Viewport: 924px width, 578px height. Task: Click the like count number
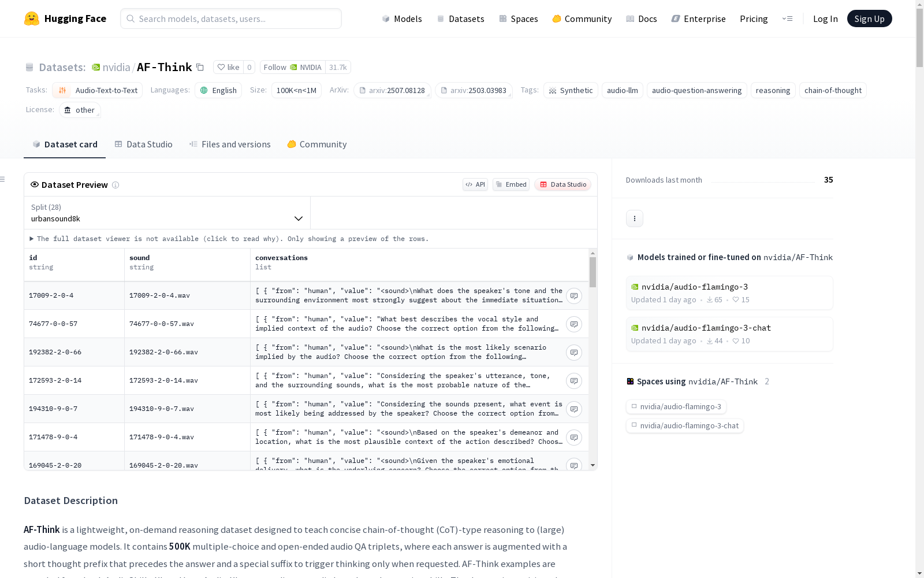tap(249, 67)
